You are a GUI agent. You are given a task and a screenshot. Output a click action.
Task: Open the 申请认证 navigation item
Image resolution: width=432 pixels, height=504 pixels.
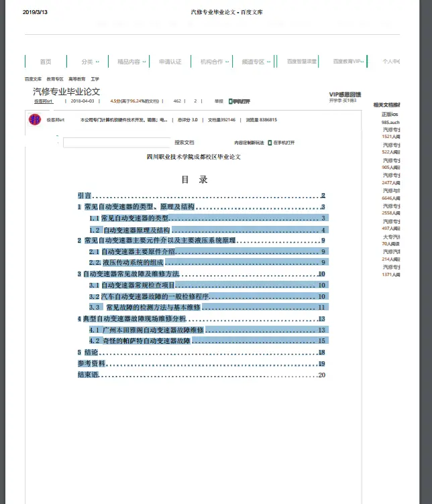tap(170, 62)
